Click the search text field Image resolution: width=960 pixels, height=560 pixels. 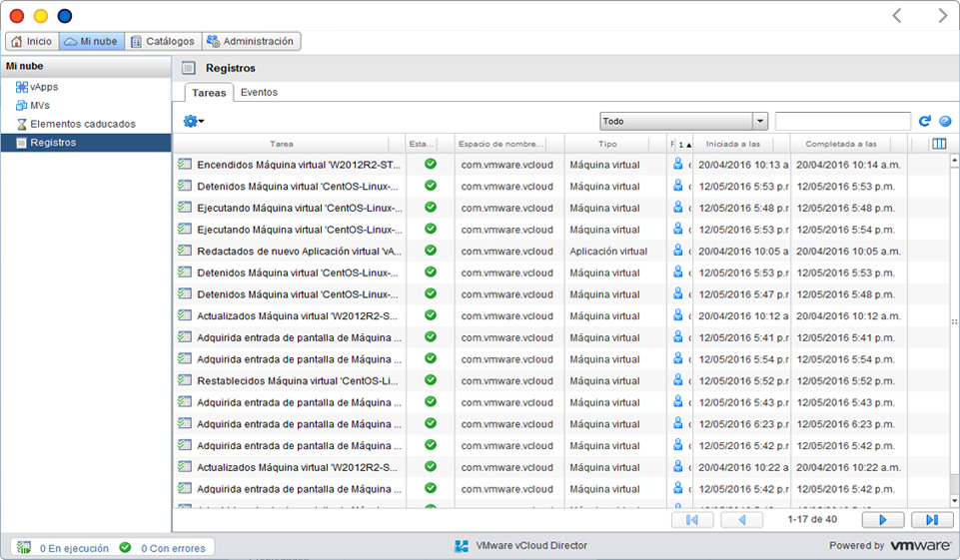pyautogui.click(x=842, y=121)
